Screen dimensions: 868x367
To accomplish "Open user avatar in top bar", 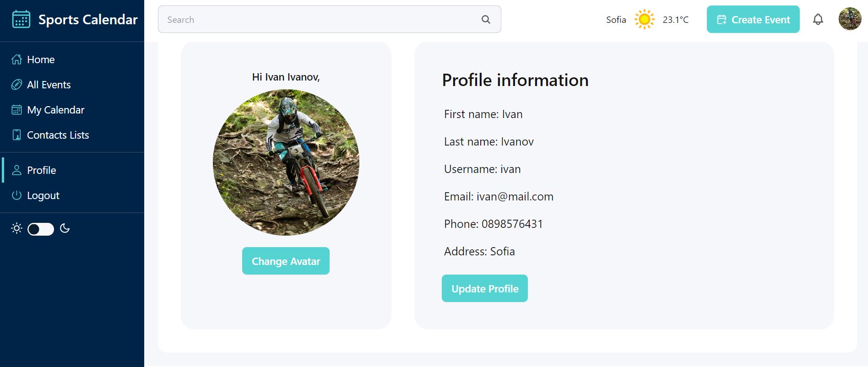I will pos(850,19).
